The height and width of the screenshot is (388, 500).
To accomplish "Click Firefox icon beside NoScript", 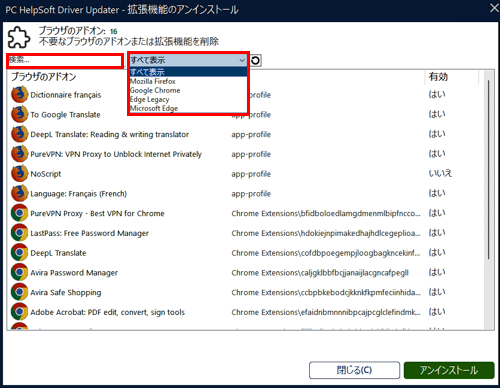I will (x=20, y=174).
